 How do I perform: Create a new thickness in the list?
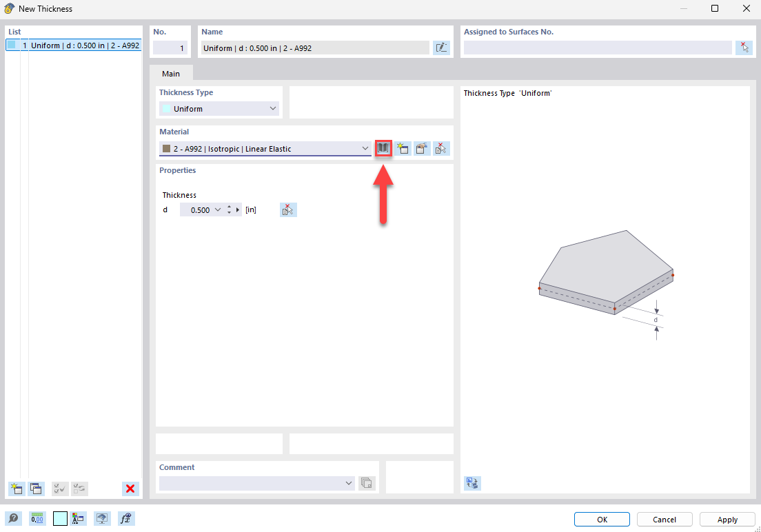click(x=16, y=489)
